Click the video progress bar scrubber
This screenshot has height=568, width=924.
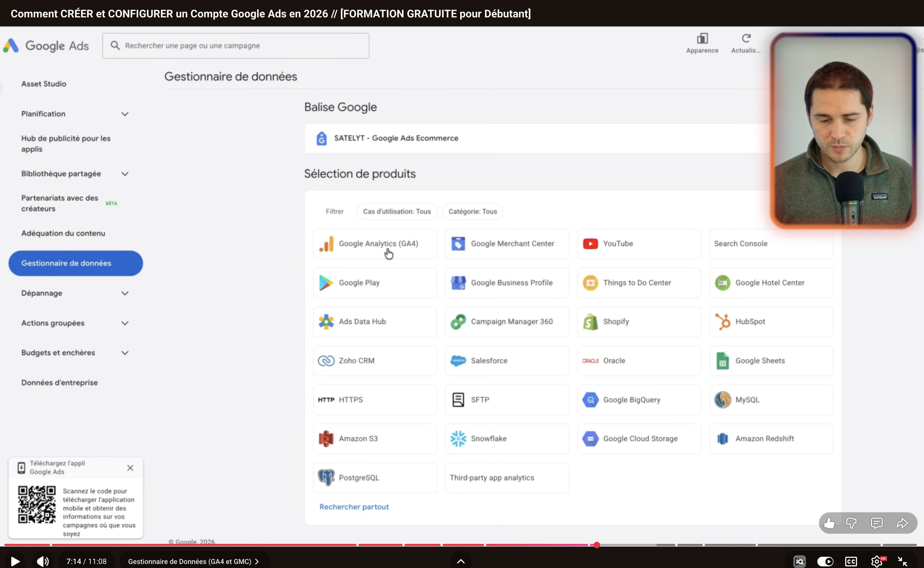pyautogui.click(x=596, y=545)
